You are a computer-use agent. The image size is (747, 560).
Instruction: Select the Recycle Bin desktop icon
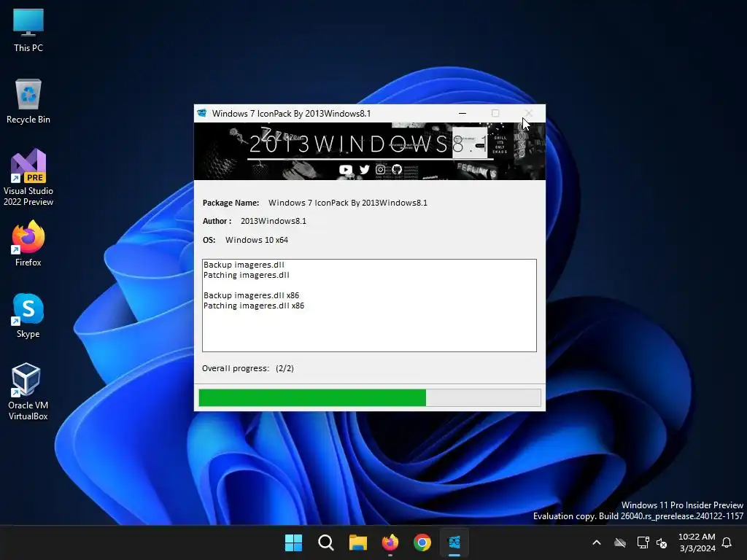pyautogui.click(x=28, y=101)
